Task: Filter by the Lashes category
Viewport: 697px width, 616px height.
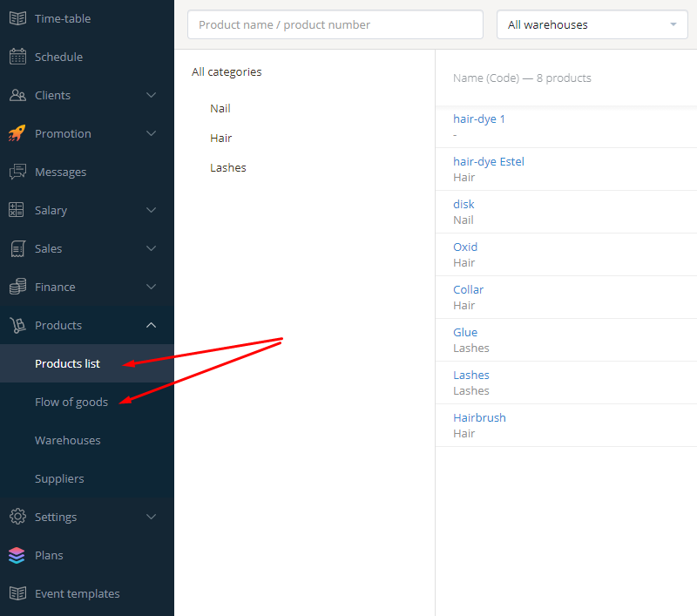Action: [x=228, y=167]
